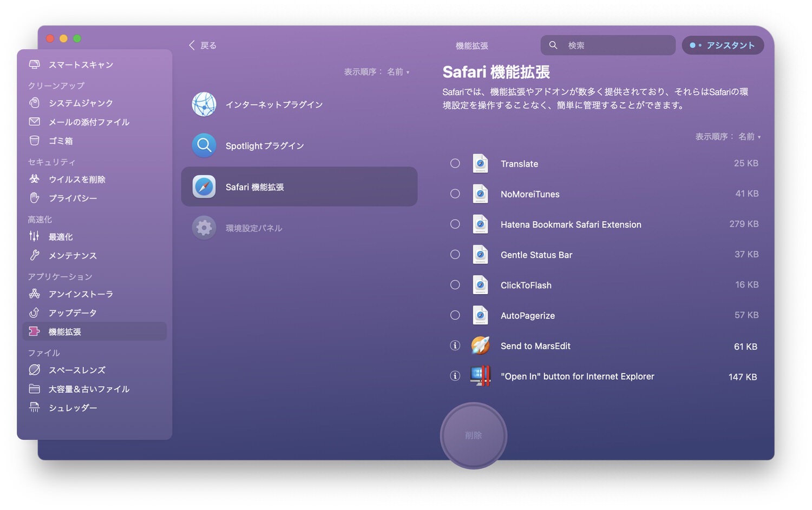Click info icon beside "Open In" button extension
This screenshot has width=812, height=510.
click(x=455, y=376)
